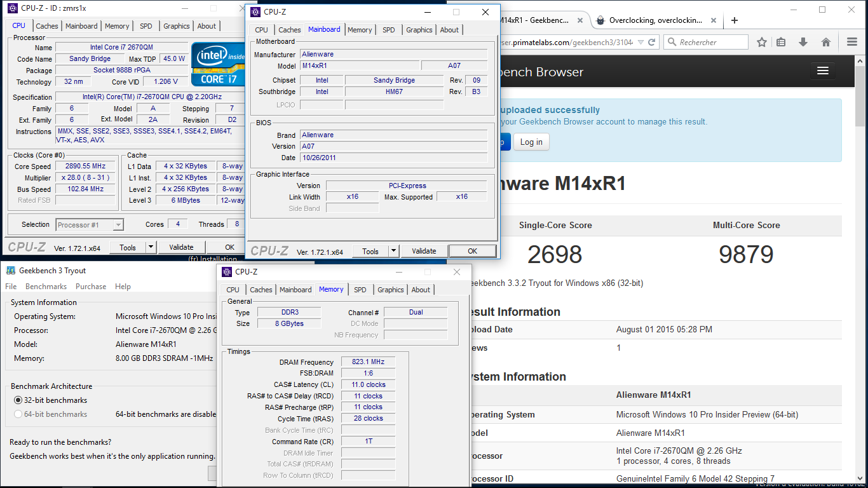Open the Geekbench Help menu
This screenshot has width=868, height=488.
[x=123, y=287]
